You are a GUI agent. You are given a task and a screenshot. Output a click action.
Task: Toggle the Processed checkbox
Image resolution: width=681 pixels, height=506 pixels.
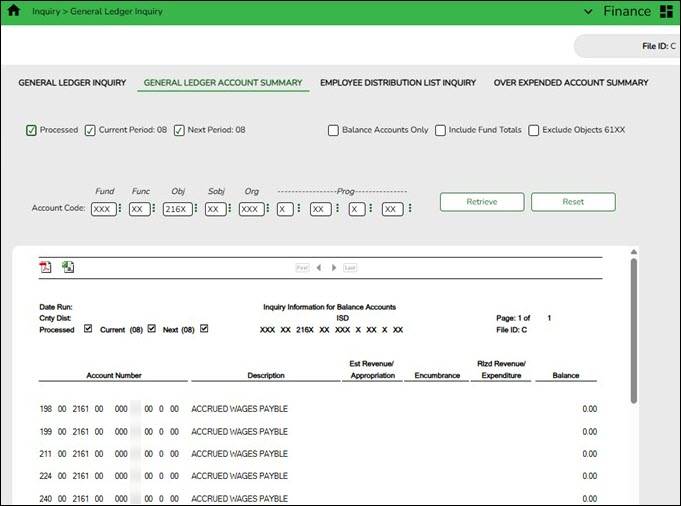(x=31, y=130)
